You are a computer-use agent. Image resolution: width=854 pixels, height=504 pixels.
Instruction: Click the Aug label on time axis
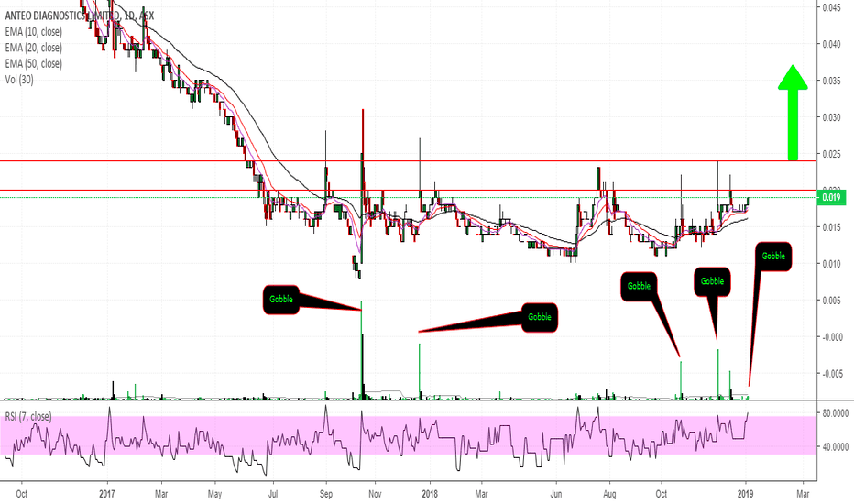(609, 494)
